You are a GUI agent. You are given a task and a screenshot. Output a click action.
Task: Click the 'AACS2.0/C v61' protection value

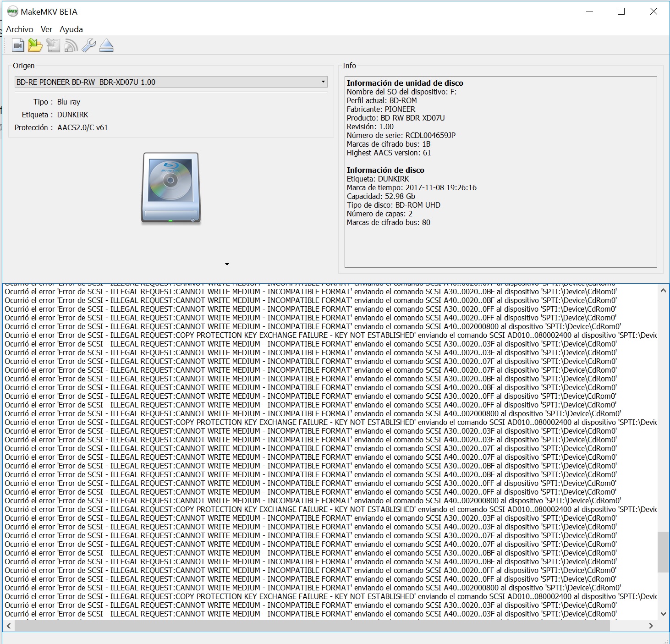pyautogui.click(x=82, y=127)
